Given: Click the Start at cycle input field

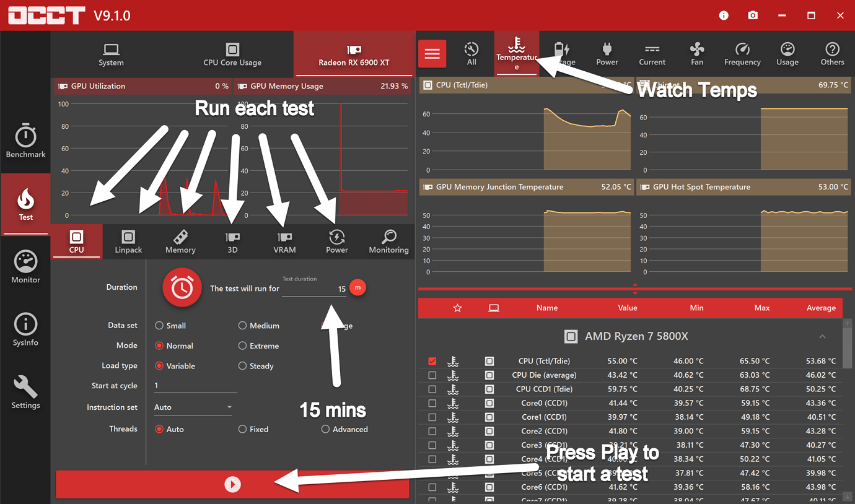Looking at the screenshot, I should click(x=195, y=386).
